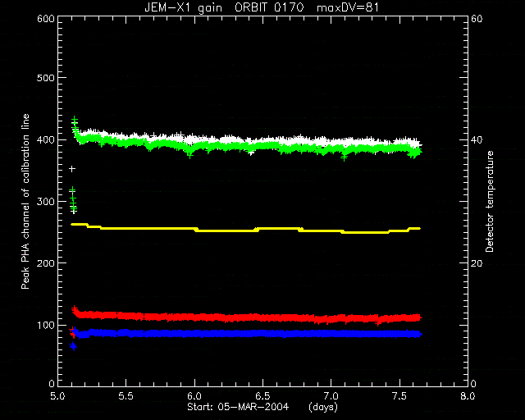Click the 400 label on left axis
This screenshot has width=525, height=420.
pyautogui.click(x=46, y=139)
